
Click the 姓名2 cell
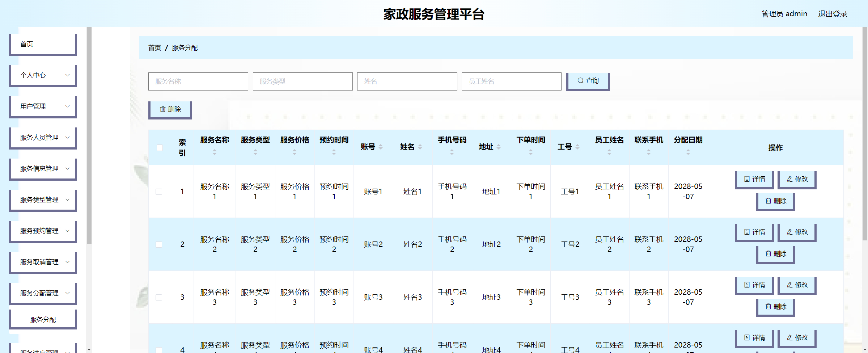click(412, 244)
